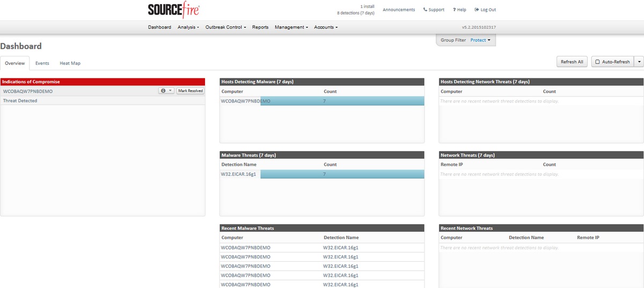
Task: Click the Recent Malware Threats panel header
Action: [x=322, y=228]
